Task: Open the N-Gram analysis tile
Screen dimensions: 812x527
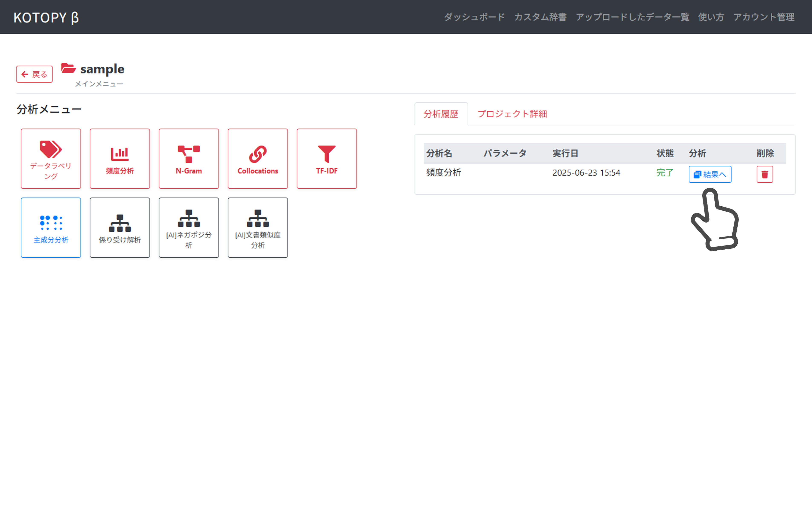Action: pos(189,159)
